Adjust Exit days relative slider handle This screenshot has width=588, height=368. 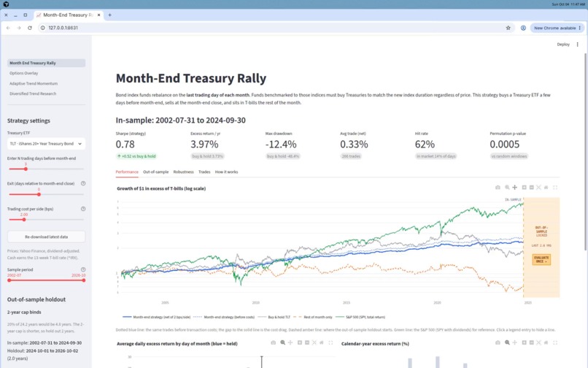[39, 194]
